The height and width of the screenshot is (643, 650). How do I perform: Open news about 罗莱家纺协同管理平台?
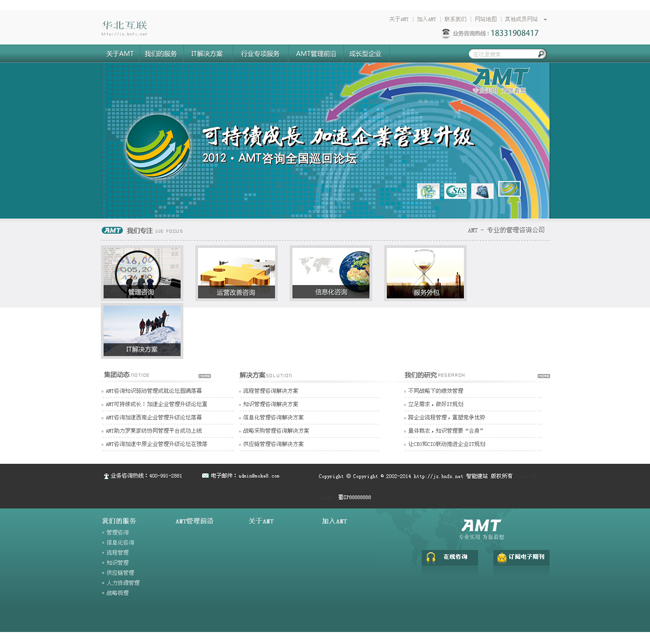point(154,431)
